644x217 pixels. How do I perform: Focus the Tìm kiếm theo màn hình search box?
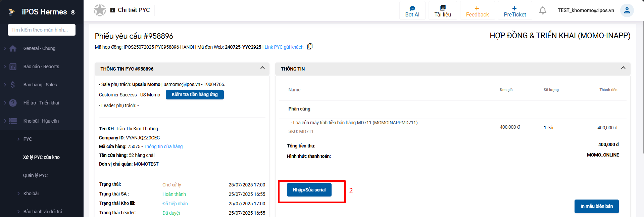41,30
